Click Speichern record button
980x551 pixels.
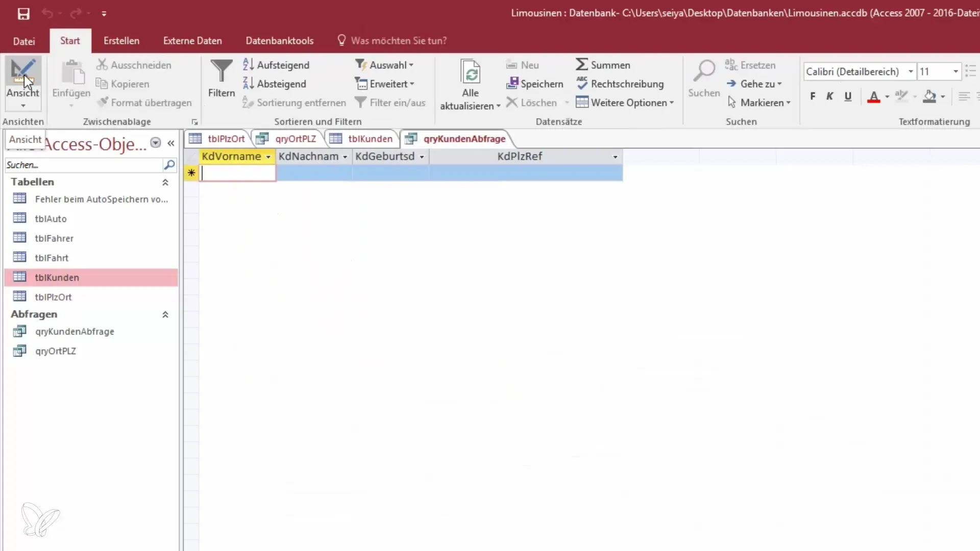[x=534, y=84]
